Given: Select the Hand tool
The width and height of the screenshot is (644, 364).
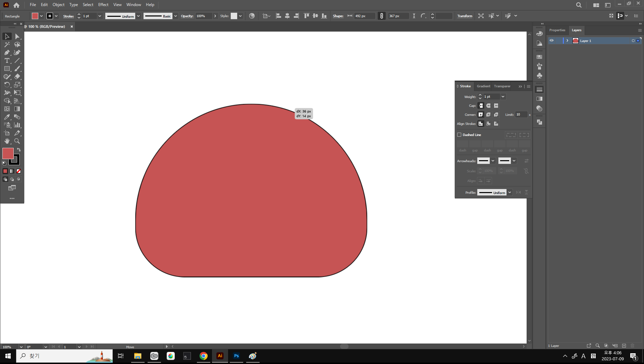Looking at the screenshot, I should click(x=7, y=141).
